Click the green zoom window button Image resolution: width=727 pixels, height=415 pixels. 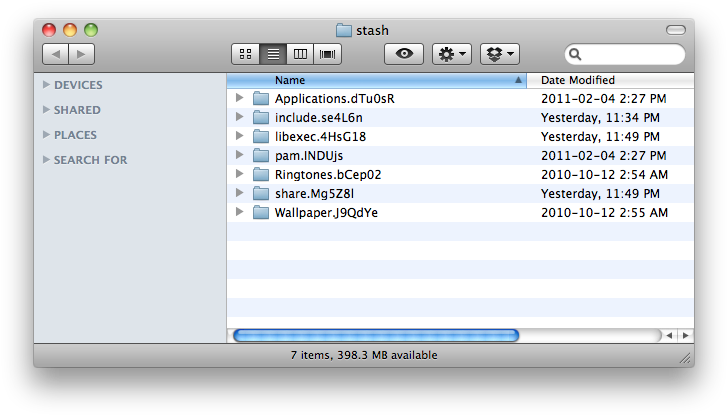click(91, 30)
